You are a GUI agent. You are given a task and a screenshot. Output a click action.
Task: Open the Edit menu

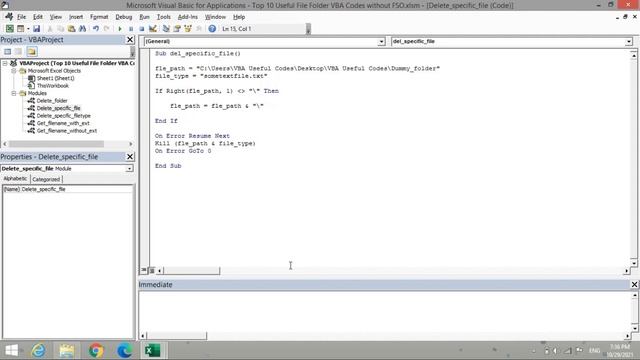(x=38, y=17)
